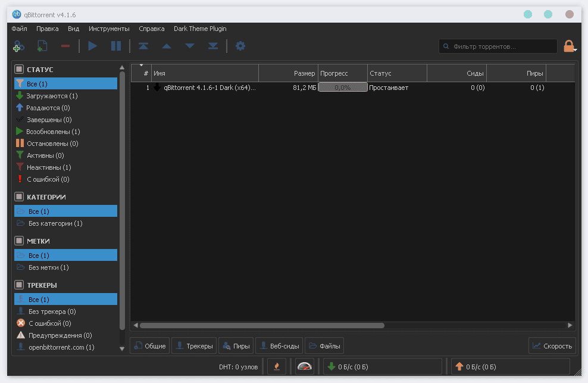Toggle the ТРЕКЕРЫ section checkbox
The height and width of the screenshot is (383, 588).
tap(19, 285)
